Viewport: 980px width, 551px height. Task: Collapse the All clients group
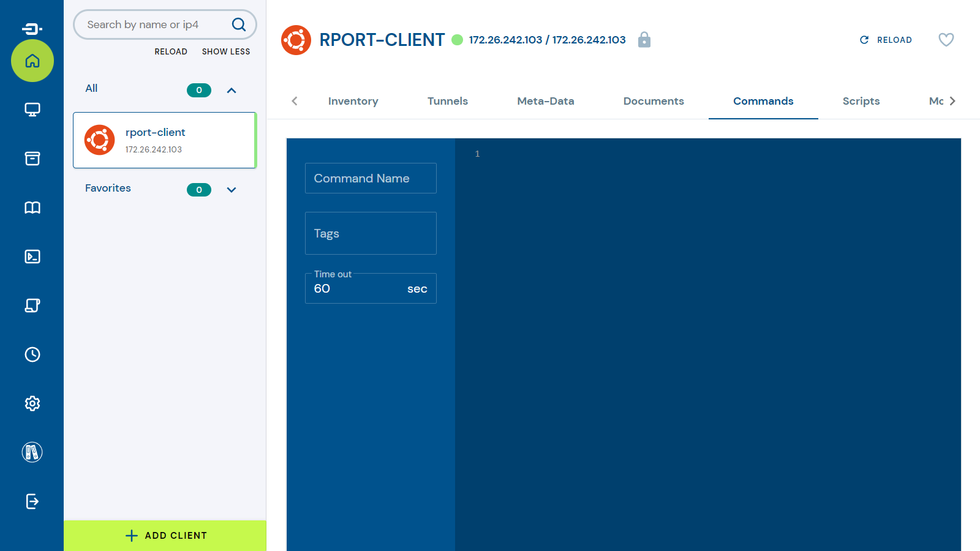pos(232,91)
